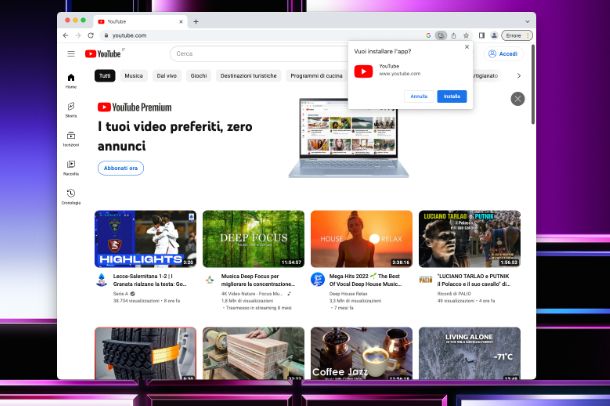The height and width of the screenshot is (406, 610).
Task: Open the Deep House Relax channel name
Action: (x=348, y=294)
